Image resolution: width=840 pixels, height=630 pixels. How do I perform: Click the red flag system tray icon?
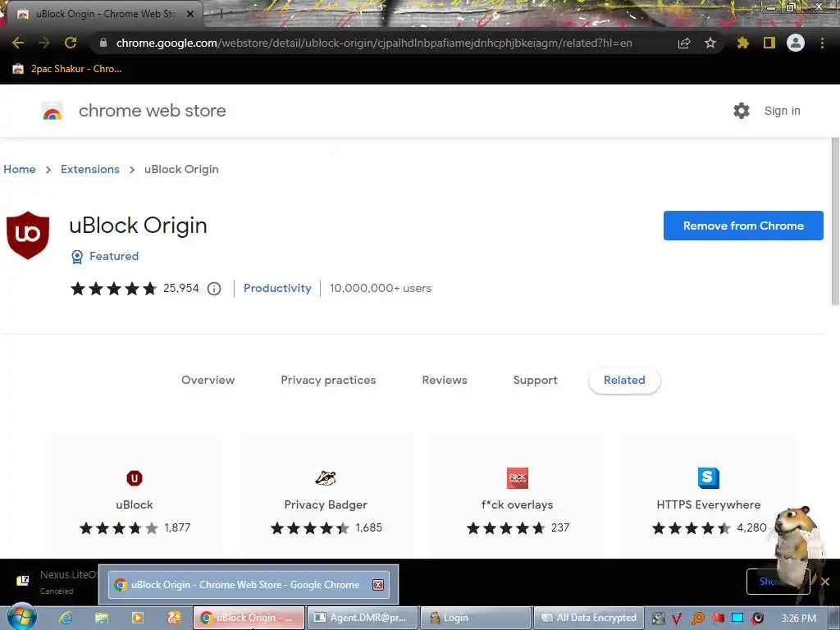click(x=718, y=618)
